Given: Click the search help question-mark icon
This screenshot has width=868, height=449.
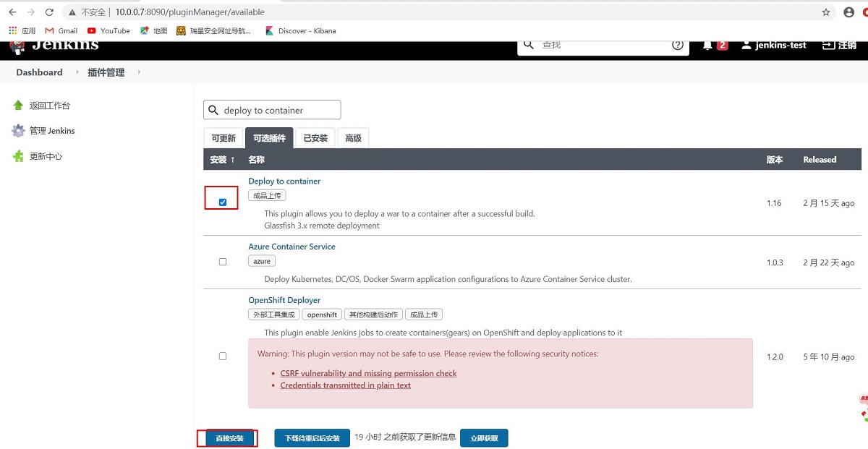Looking at the screenshot, I should coord(678,45).
